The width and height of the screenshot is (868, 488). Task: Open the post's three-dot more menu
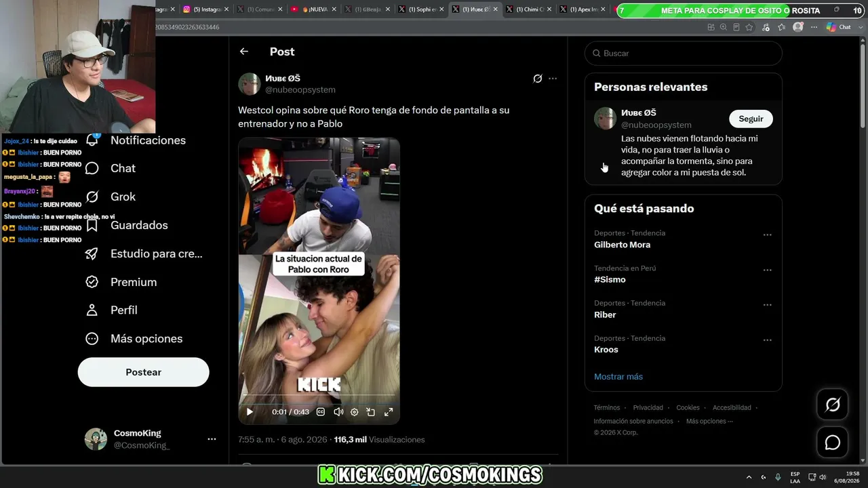pos(553,79)
